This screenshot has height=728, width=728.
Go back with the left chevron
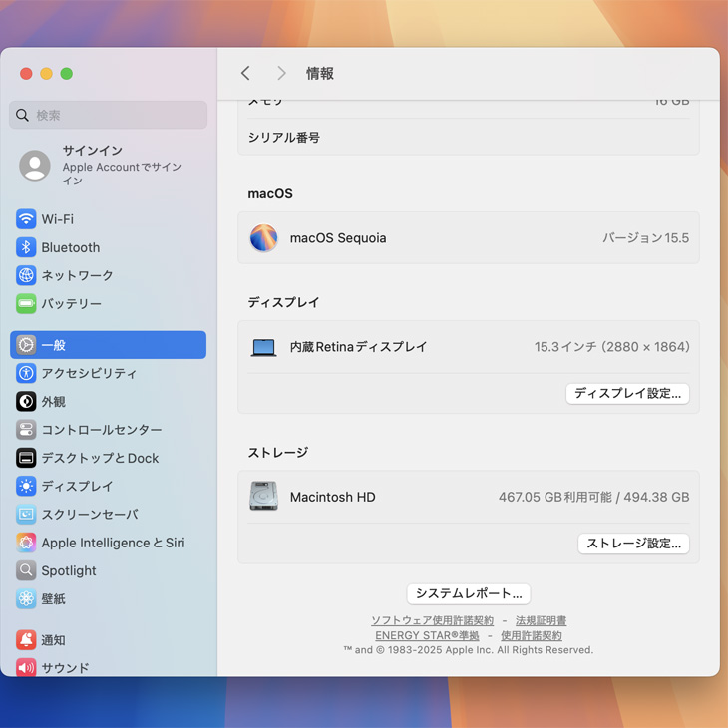[245, 73]
